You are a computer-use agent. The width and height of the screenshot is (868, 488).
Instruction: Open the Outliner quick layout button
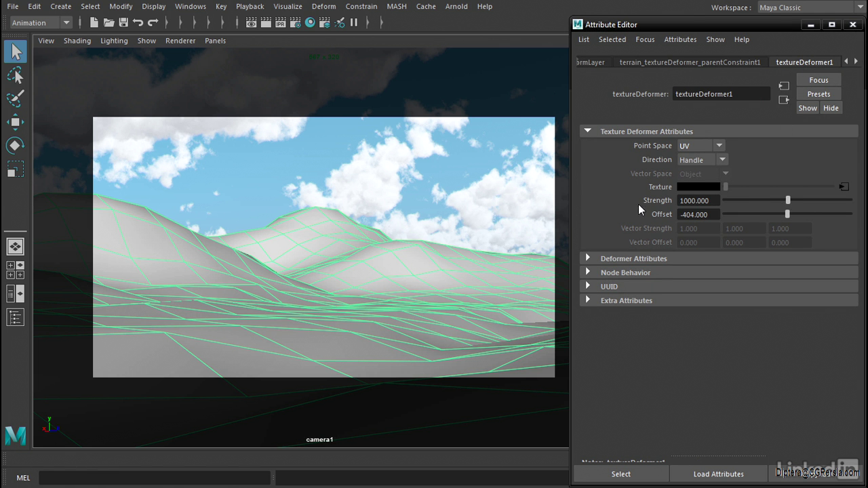click(x=16, y=317)
